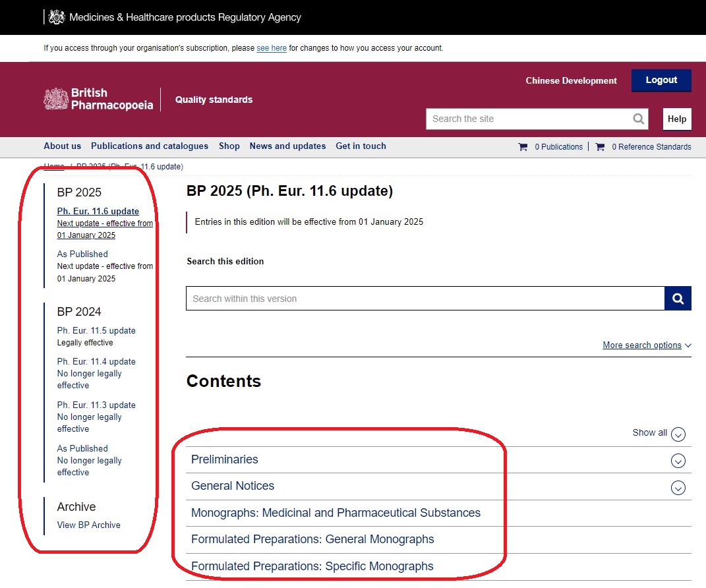This screenshot has width=706, height=588.
Task: Click the British Pharmacopoeia crest logo
Action: coord(56,99)
